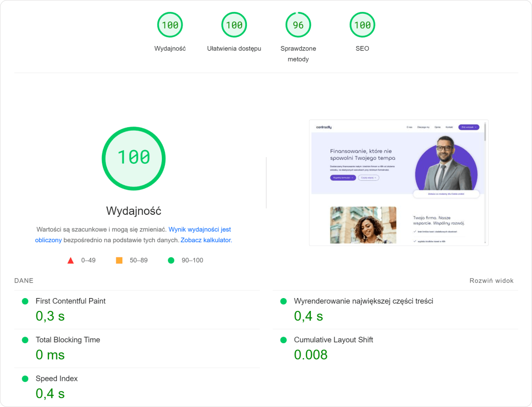The width and height of the screenshot is (532, 407).
Task: Click the green circle 90–100 legend icon
Action: point(171,260)
